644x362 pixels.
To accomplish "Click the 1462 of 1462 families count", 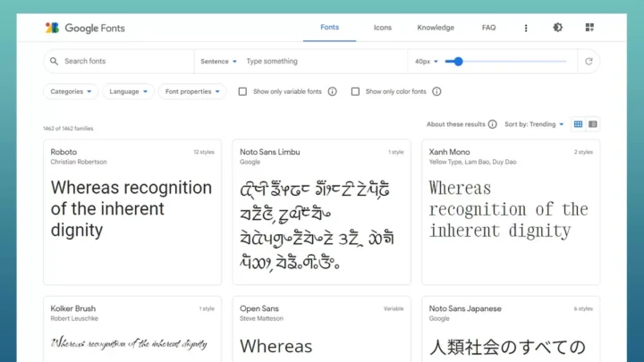I will click(x=68, y=129).
